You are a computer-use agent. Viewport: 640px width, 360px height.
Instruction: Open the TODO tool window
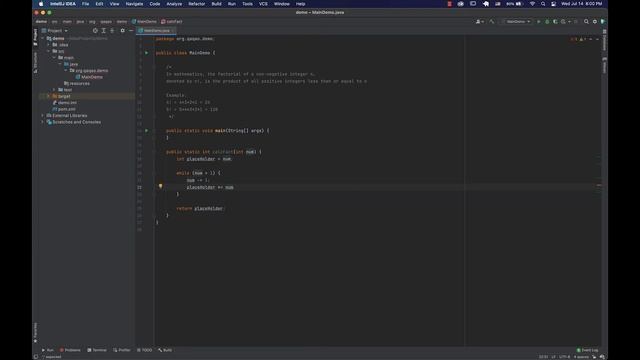(144, 350)
